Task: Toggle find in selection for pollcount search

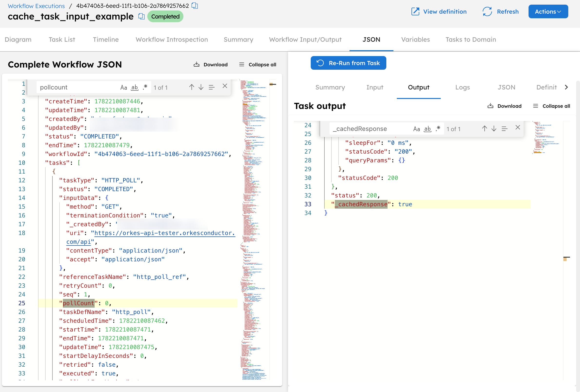Action: tap(212, 87)
